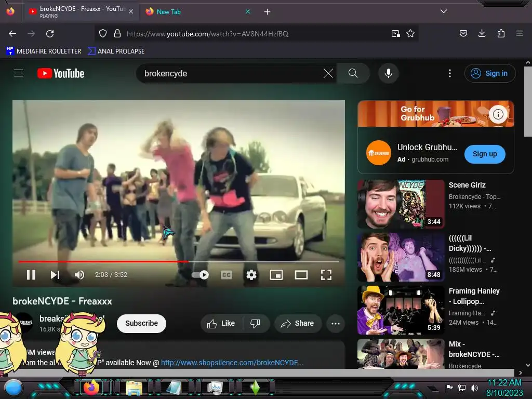Image resolution: width=532 pixels, height=399 pixels.
Task: Enter fullscreen mode
Action: [326, 275]
